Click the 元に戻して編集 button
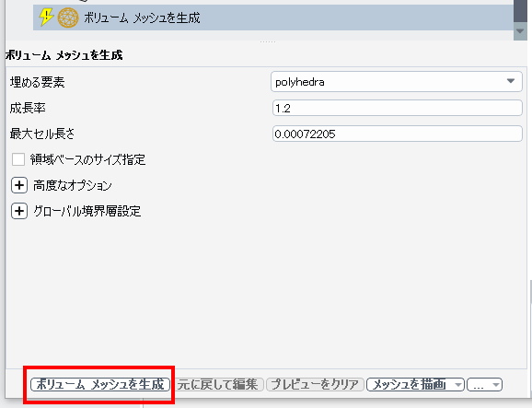532x408 pixels. (x=217, y=385)
